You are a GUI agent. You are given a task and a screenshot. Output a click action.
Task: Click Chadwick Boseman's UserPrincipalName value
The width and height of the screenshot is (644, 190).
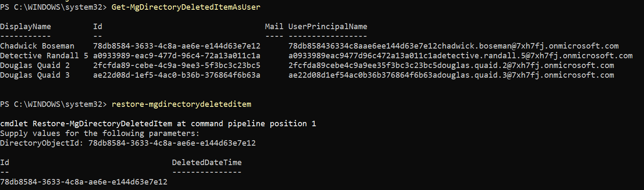(x=453, y=46)
